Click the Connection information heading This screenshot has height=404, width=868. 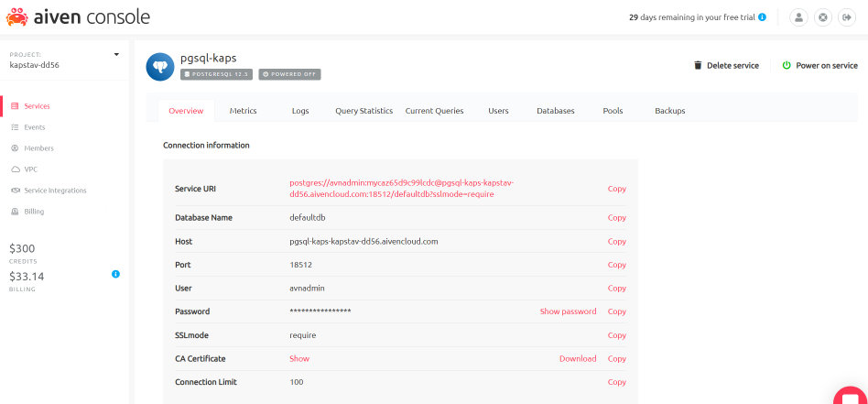[x=207, y=145]
